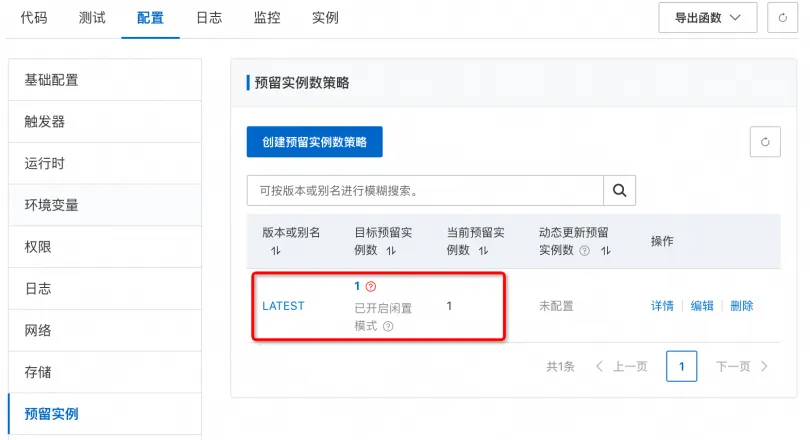Sort by 当前预留实例数 column
The width and height of the screenshot is (810, 440).
[483, 251]
